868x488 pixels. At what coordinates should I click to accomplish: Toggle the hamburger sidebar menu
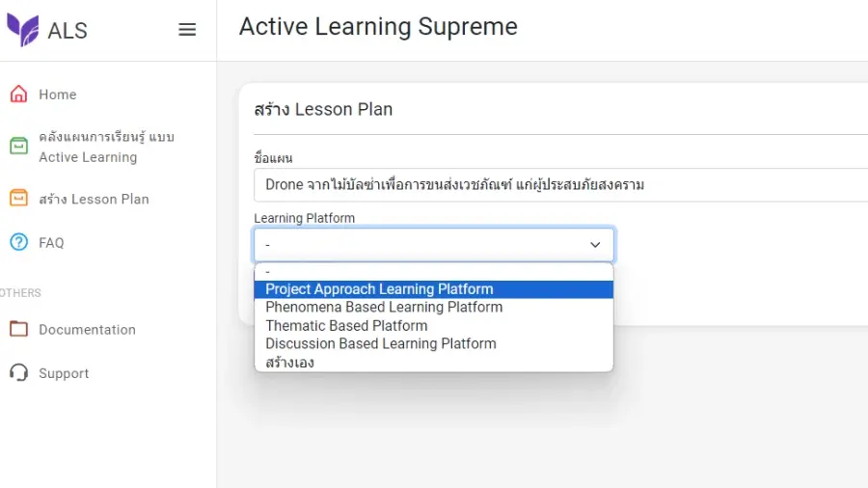click(187, 29)
